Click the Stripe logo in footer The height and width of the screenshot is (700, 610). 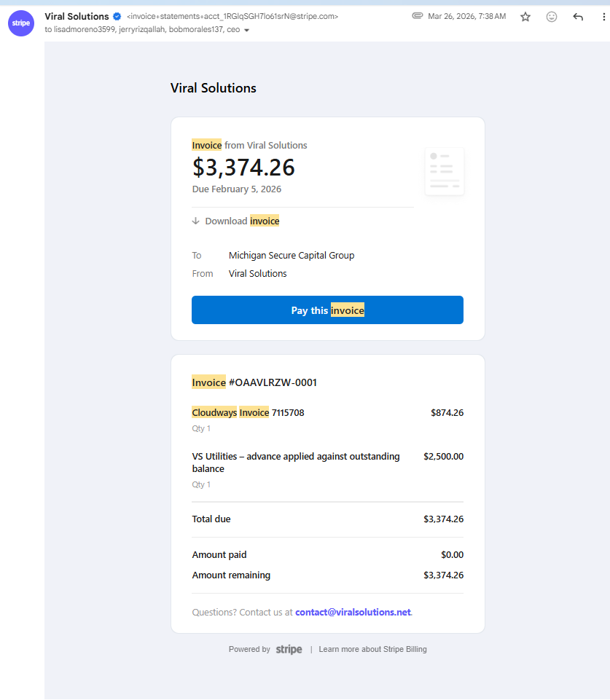click(289, 649)
